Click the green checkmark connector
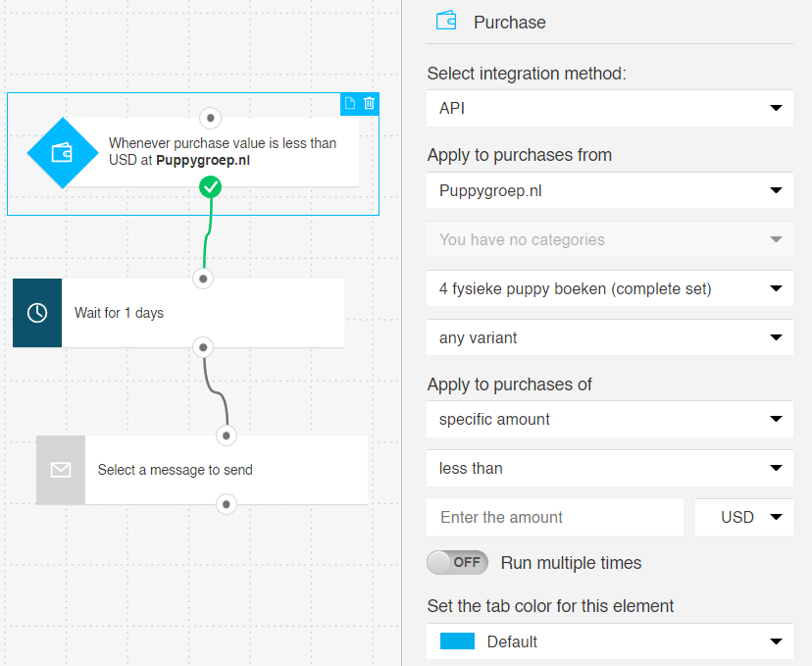The height and width of the screenshot is (666, 812). tap(210, 187)
